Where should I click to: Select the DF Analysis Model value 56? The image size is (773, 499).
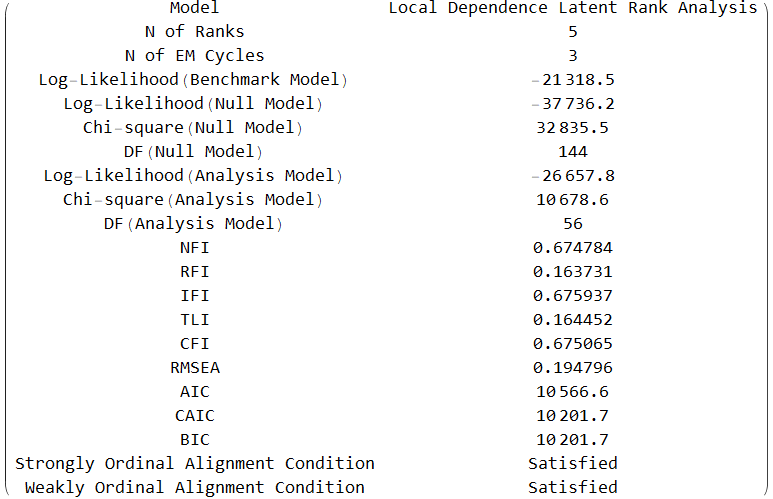pos(572,224)
